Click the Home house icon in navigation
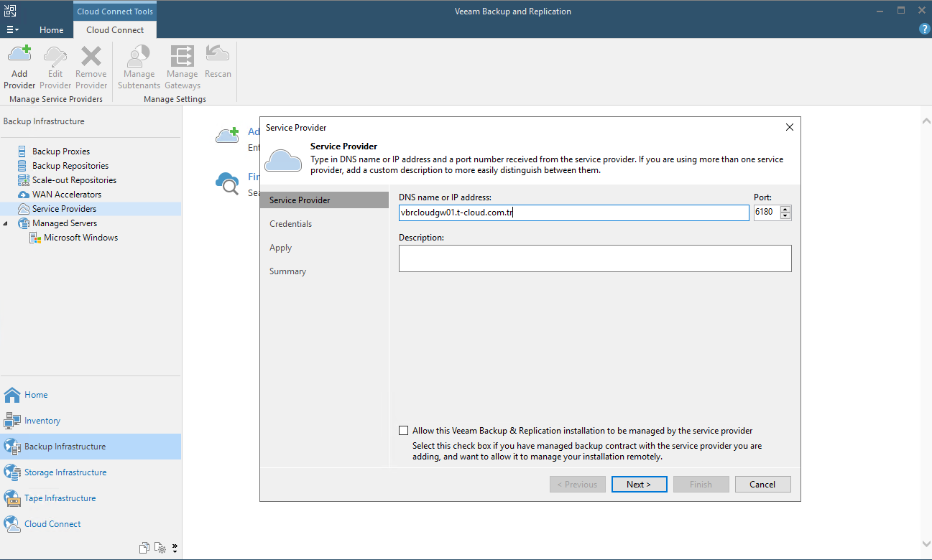Image resolution: width=932 pixels, height=560 pixels. click(12, 395)
